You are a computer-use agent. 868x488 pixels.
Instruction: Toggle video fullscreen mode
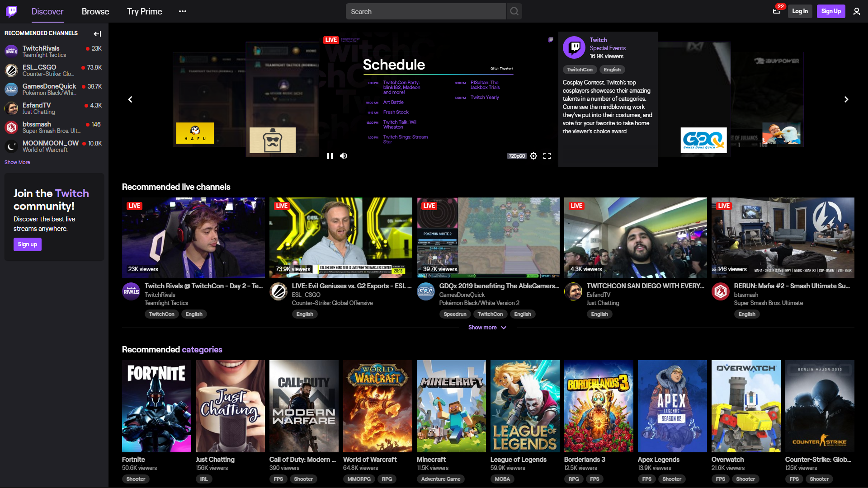(547, 155)
